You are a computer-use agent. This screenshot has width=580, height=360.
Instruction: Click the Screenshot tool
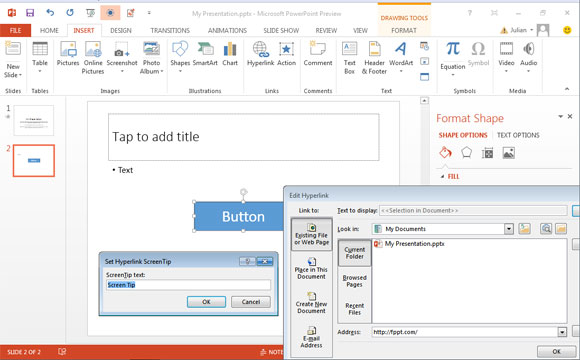(x=122, y=56)
